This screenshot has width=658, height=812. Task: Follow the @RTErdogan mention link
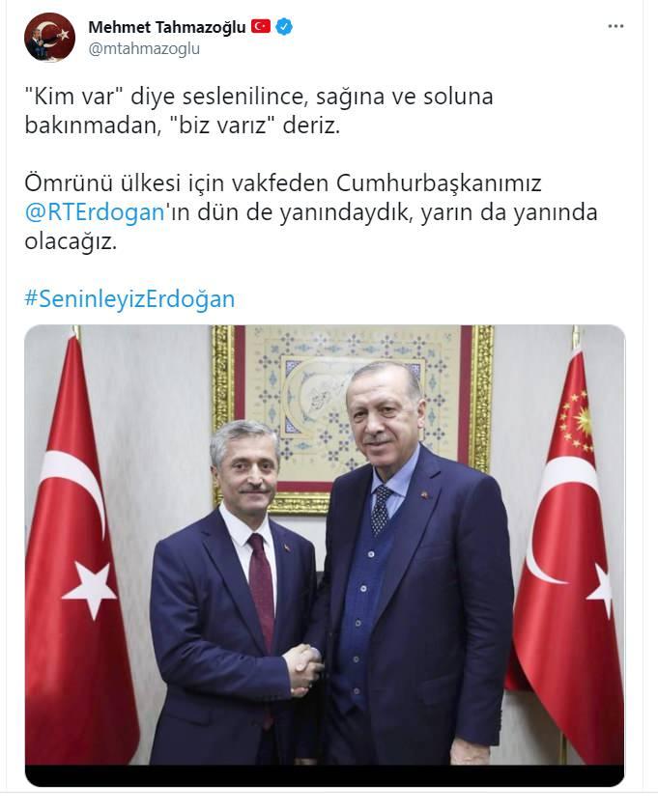(95, 212)
